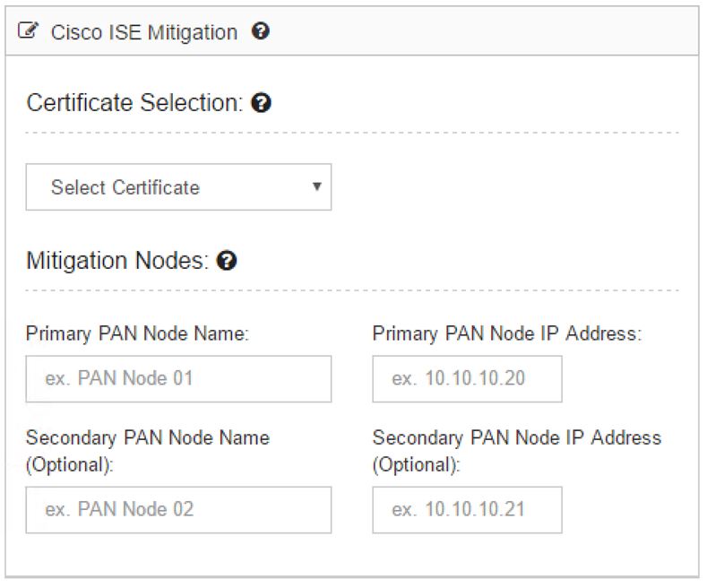Show help for Certificate Selection

click(x=261, y=103)
